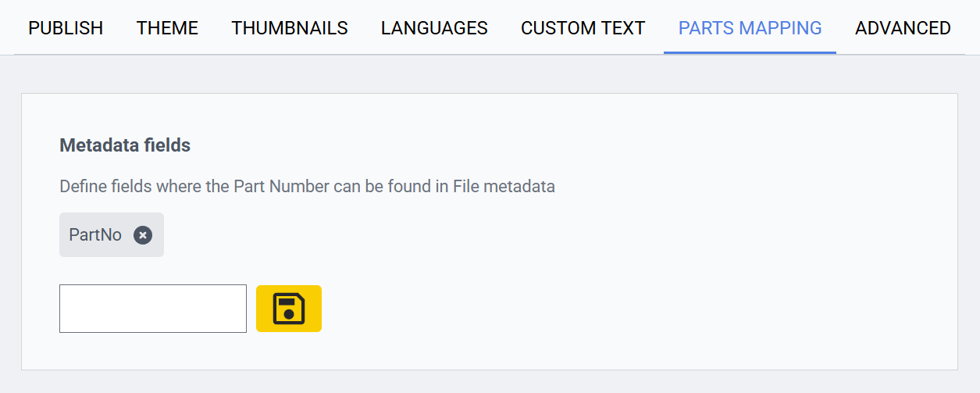Open the CUSTOM TEXT tab
The width and height of the screenshot is (980, 393).
click(x=583, y=28)
